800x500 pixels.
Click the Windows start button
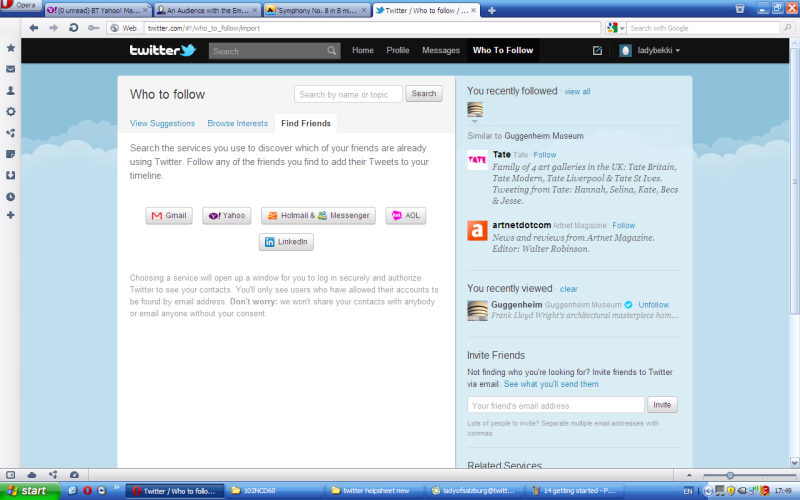tap(29, 491)
